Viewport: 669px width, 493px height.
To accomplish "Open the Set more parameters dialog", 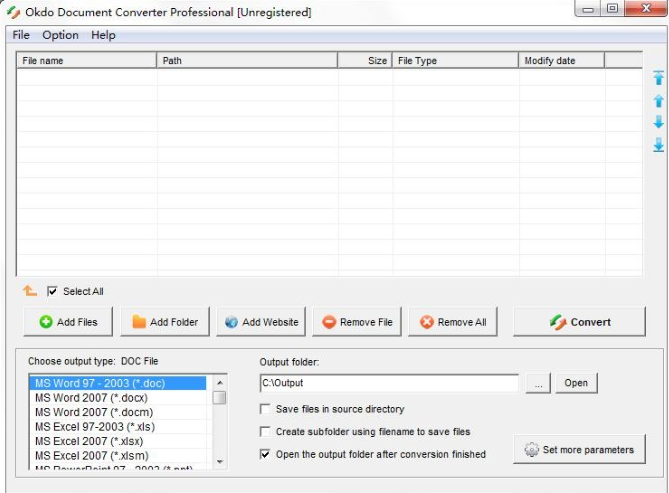I will (579, 449).
